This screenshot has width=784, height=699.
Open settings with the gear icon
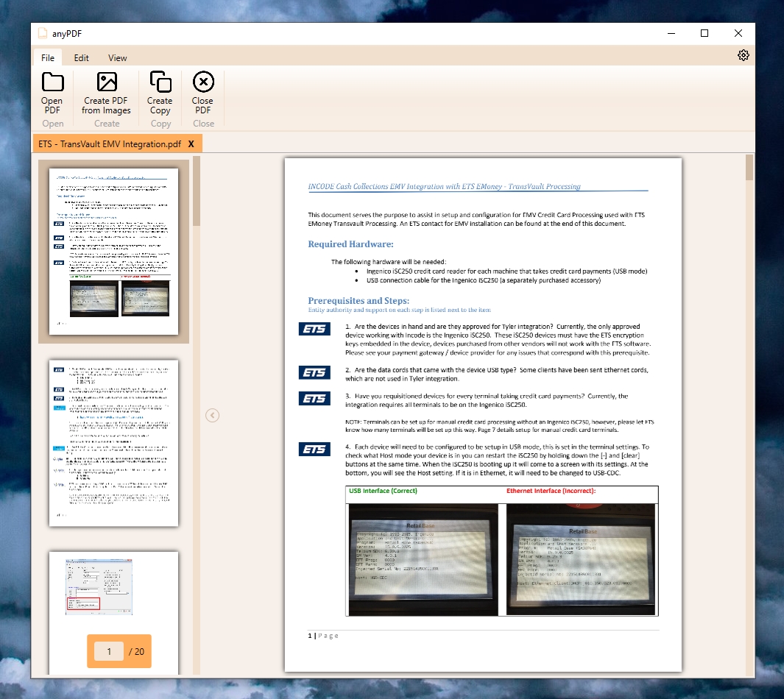(x=744, y=55)
